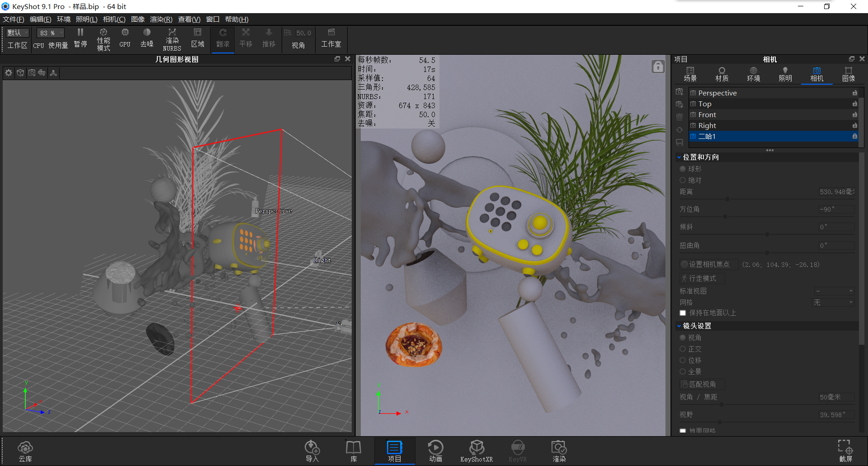This screenshot has width=868, height=466.
Task: Unlock the 二哈1 camera lock icon
Action: tap(854, 136)
